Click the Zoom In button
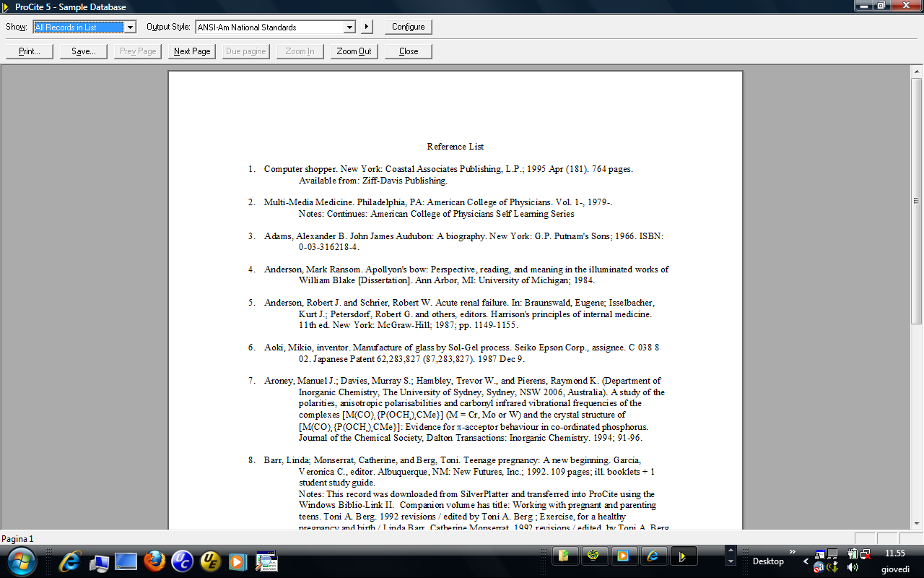 [300, 51]
